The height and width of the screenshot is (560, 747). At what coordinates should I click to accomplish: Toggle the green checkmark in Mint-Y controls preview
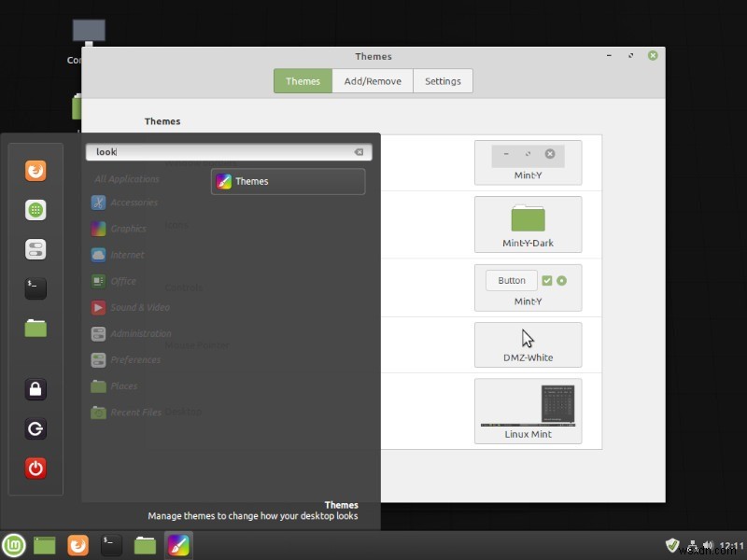pyautogui.click(x=547, y=280)
